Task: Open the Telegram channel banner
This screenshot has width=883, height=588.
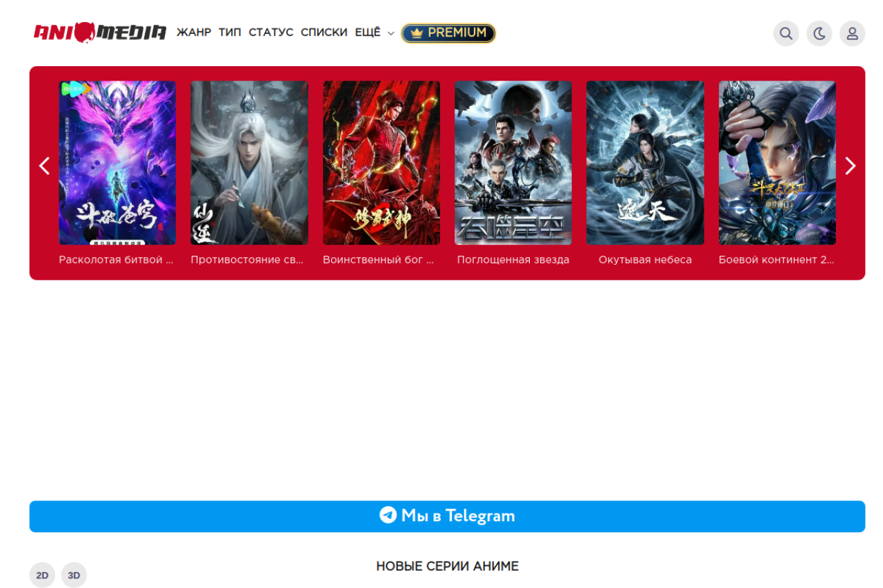Action: point(447,516)
